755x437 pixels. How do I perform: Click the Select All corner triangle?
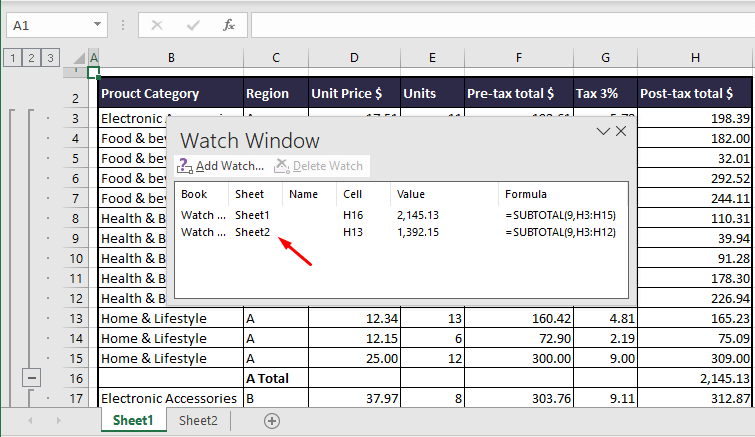(x=78, y=58)
